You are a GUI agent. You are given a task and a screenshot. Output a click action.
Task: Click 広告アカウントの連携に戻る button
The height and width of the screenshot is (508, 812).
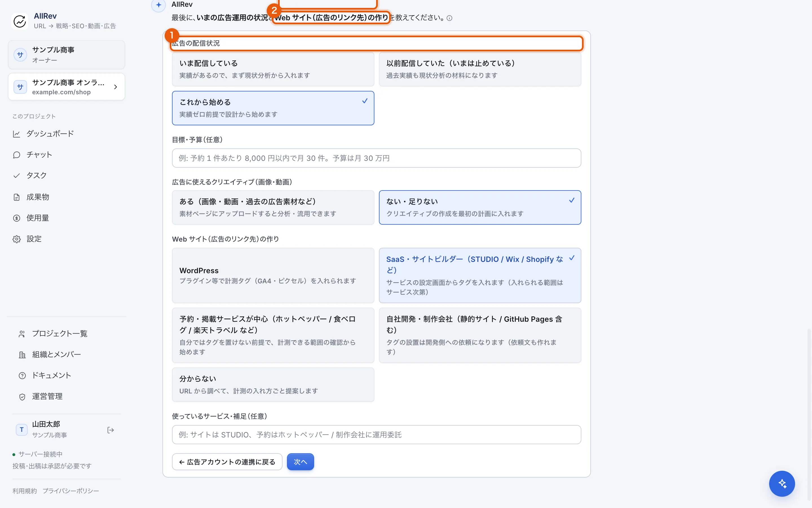tap(227, 462)
